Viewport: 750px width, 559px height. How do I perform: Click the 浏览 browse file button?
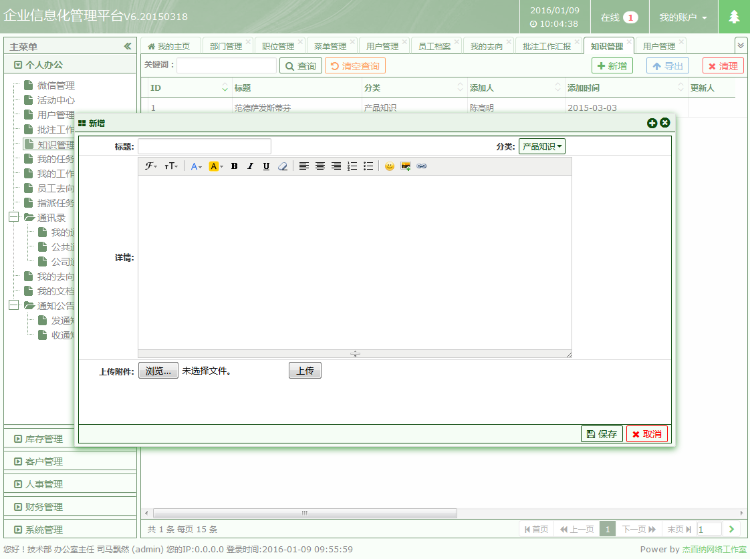158,371
